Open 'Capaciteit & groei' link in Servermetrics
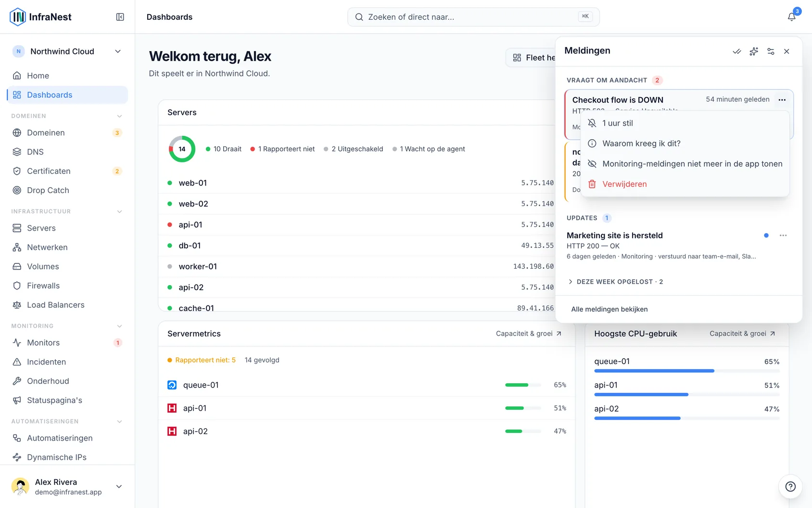This screenshot has height=508, width=812. [x=529, y=334]
